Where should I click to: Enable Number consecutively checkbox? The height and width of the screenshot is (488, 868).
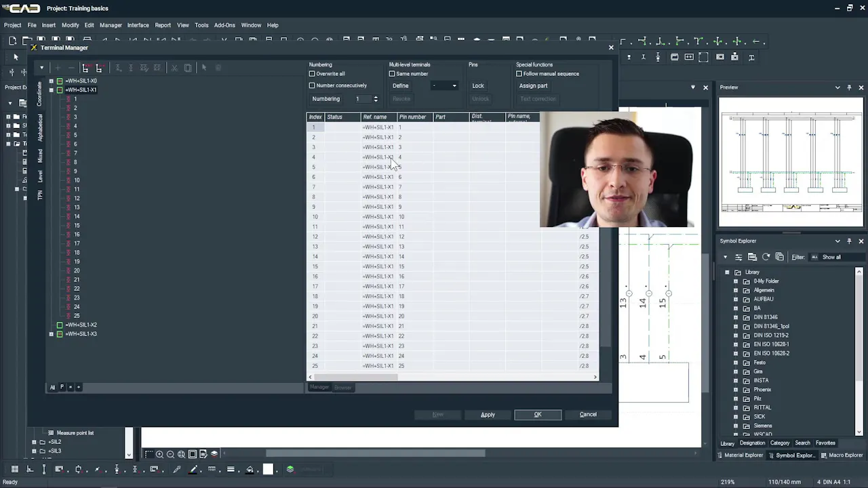312,85
